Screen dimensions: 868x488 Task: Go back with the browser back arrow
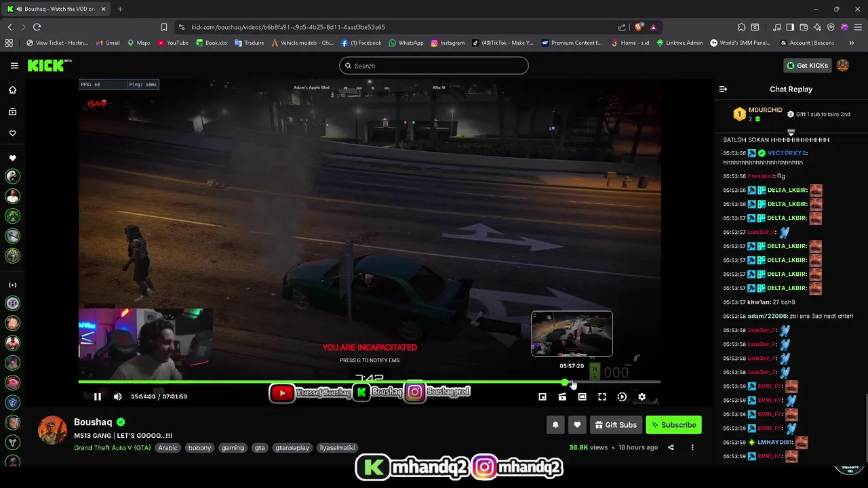tap(9, 27)
